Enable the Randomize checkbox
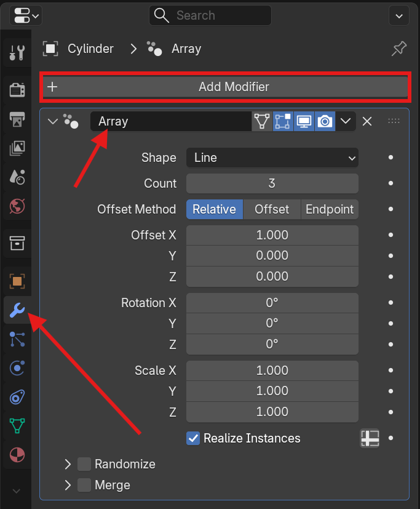Image resolution: width=420 pixels, height=509 pixels. click(84, 464)
